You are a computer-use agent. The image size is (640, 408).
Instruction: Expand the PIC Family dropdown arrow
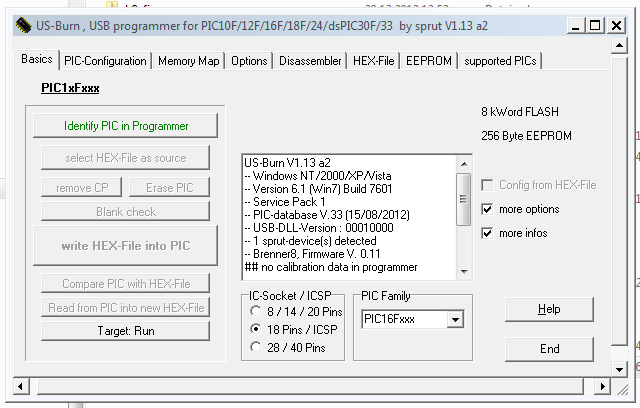click(456, 319)
